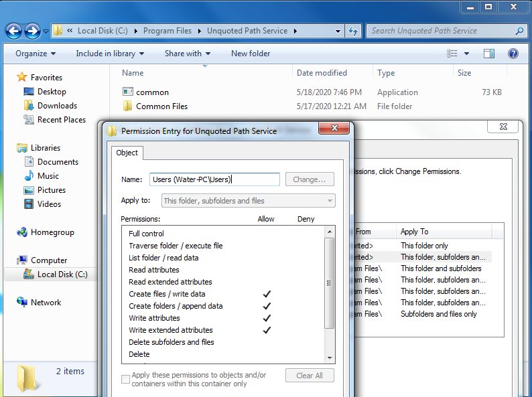Toggle the preview pane icon
Image resolution: width=532 pixels, height=397 pixels.
point(489,54)
